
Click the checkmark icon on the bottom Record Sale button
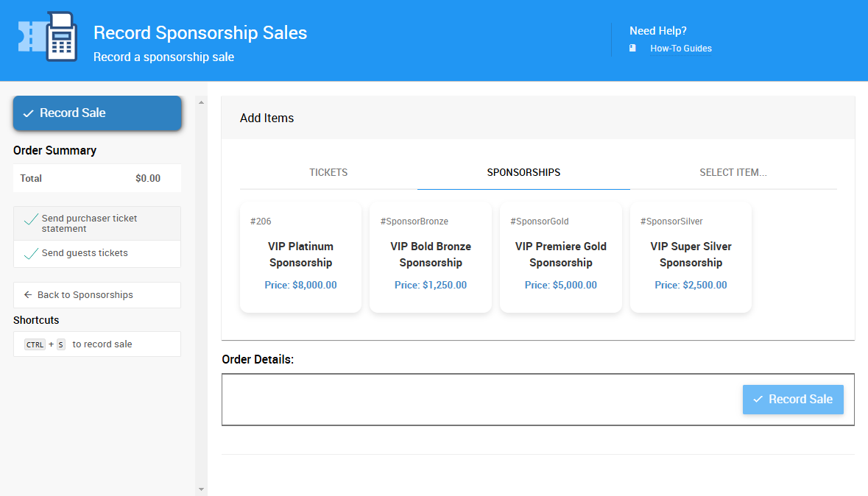tap(758, 399)
